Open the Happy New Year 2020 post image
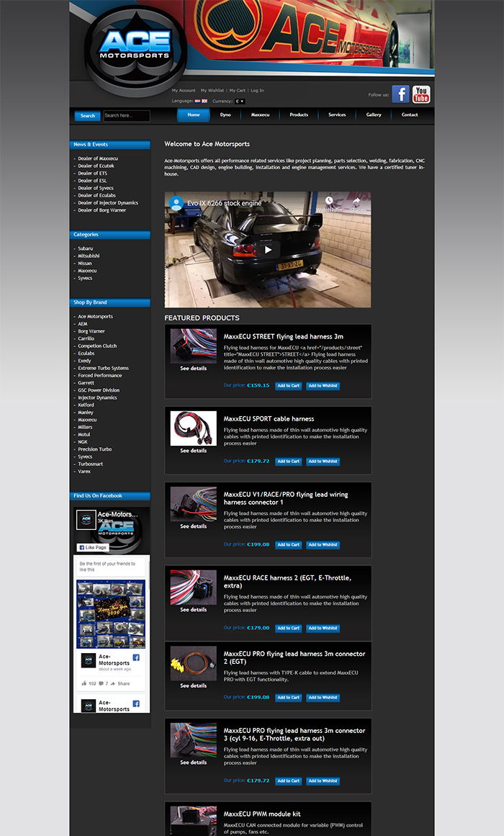 coord(111,613)
